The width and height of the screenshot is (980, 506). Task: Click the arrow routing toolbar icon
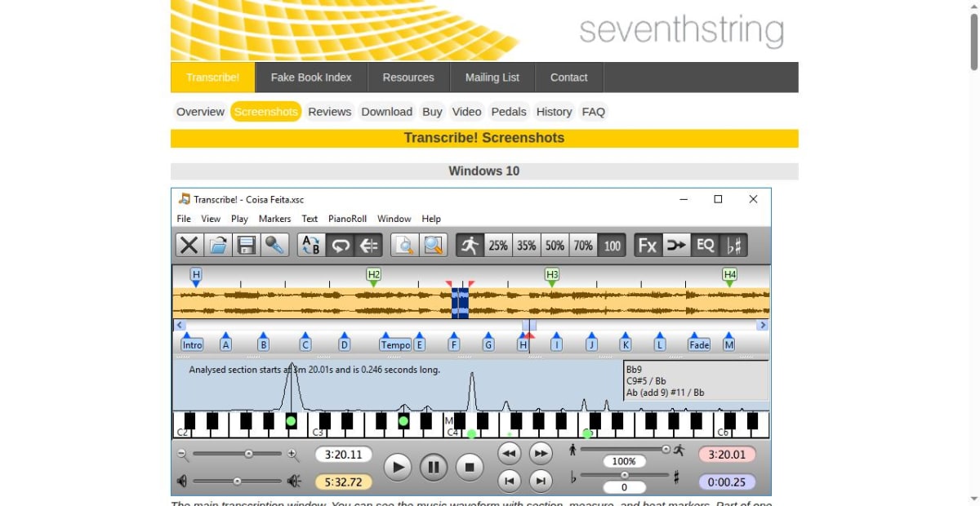(676, 245)
